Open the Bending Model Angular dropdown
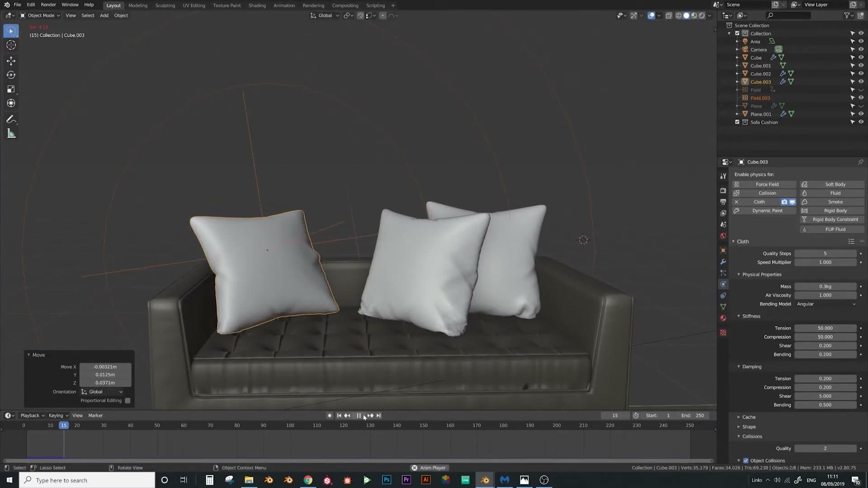The height and width of the screenshot is (488, 868). tap(826, 304)
